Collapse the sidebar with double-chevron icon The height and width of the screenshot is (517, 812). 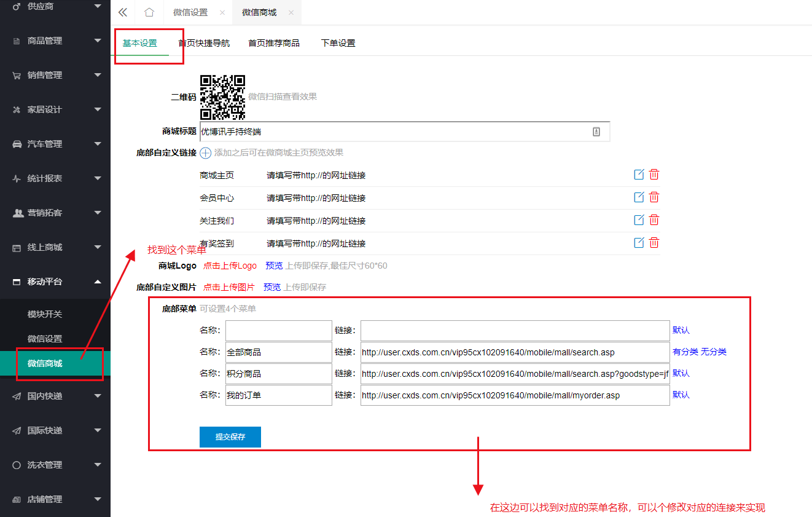click(x=123, y=12)
